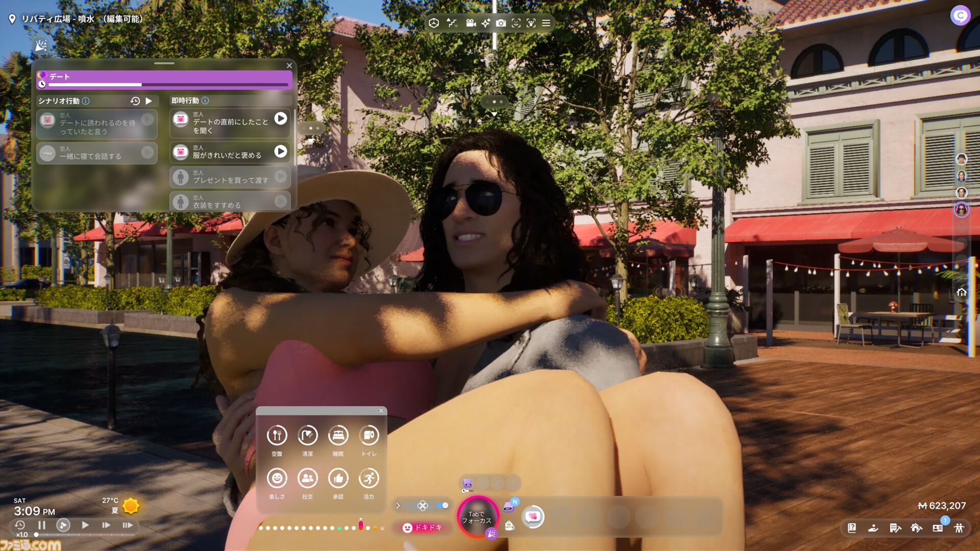Set double fast-forward speed
The height and width of the screenshot is (551, 980).
click(x=106, y=525)
